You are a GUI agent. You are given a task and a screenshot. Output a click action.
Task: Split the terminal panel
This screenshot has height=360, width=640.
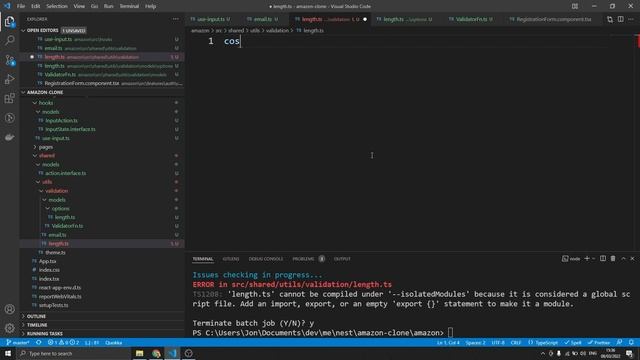(603, 258)
